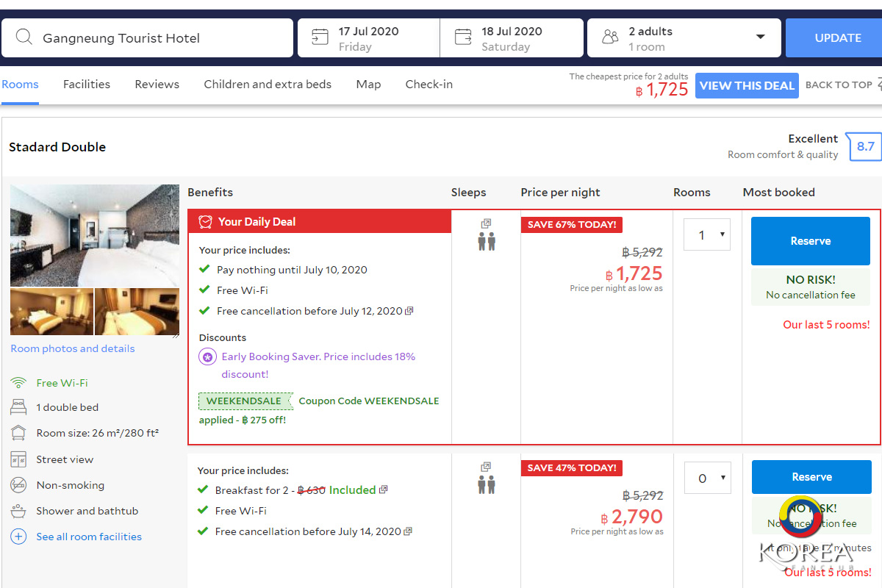This screenshot has height=588, width=882.
Task: Open rooms quantity dropdown showing 0
Action: coord(707,478)
